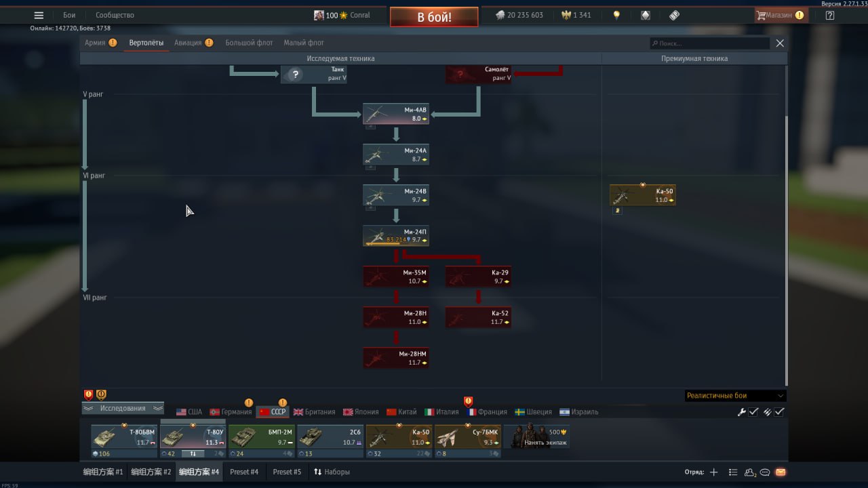
Task: Select the Ми-24В helicopter
Action: (x=396, y=195)
